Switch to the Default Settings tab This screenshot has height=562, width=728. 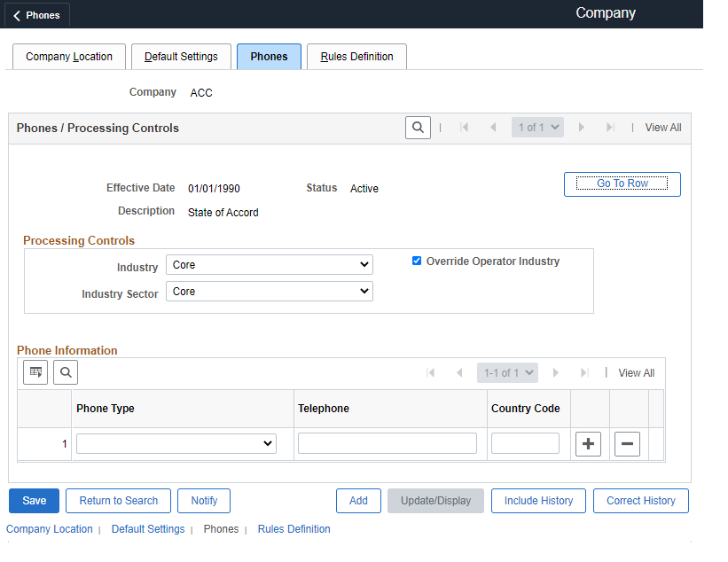point(181,57)
